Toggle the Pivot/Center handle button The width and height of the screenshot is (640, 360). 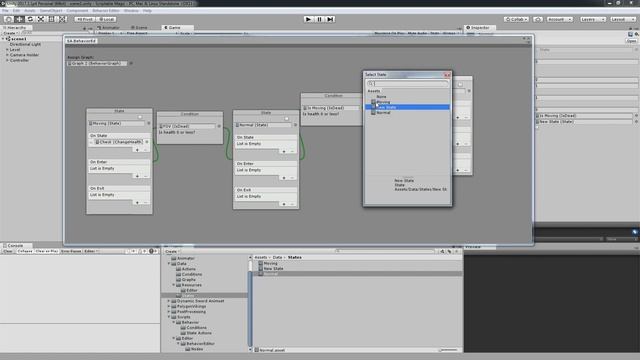point(84,19)
